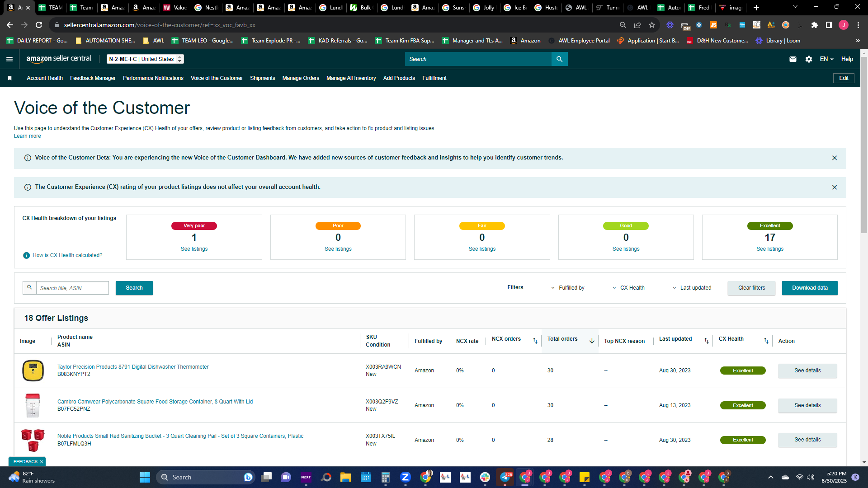Open the Fulfillment menu item
The width and height of the screenshot is (868, 488).
(434, 78)
